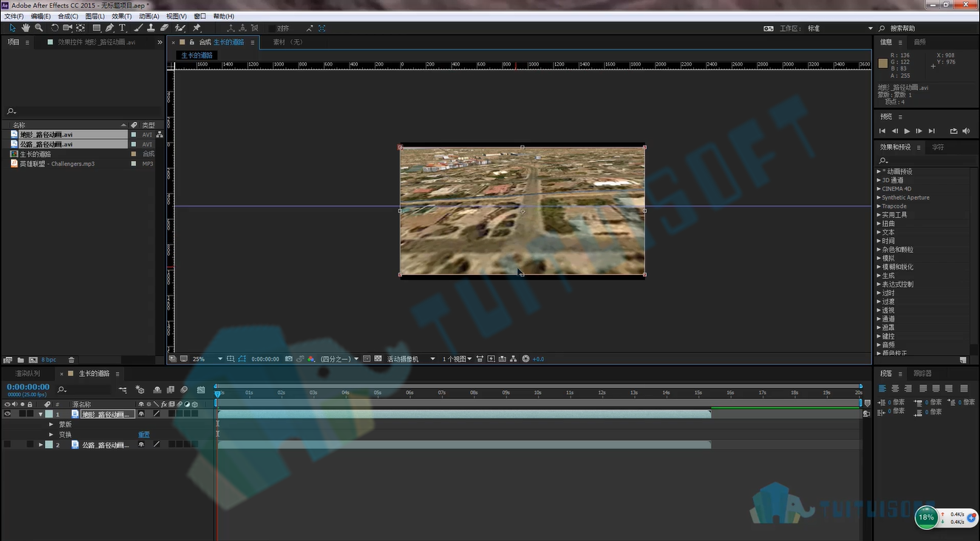Click layer 1 label color swatch

[x=49, y=414]
